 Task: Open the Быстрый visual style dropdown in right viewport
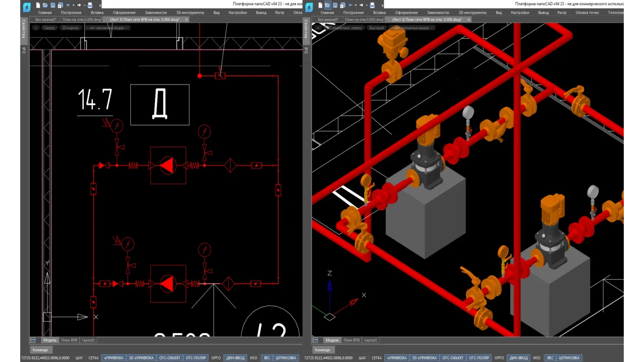point(376,28)
